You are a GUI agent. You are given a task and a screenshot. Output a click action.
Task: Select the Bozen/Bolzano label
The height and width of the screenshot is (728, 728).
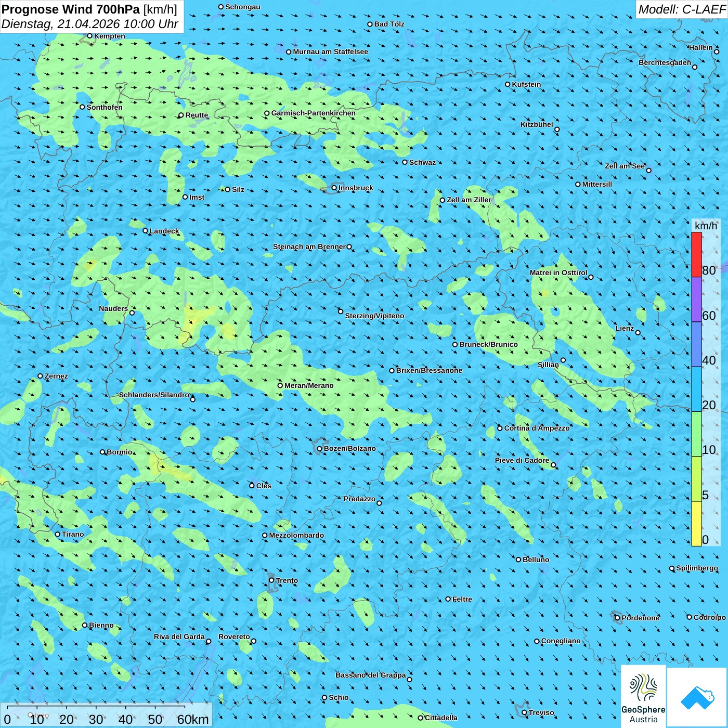tap(349, 448)
